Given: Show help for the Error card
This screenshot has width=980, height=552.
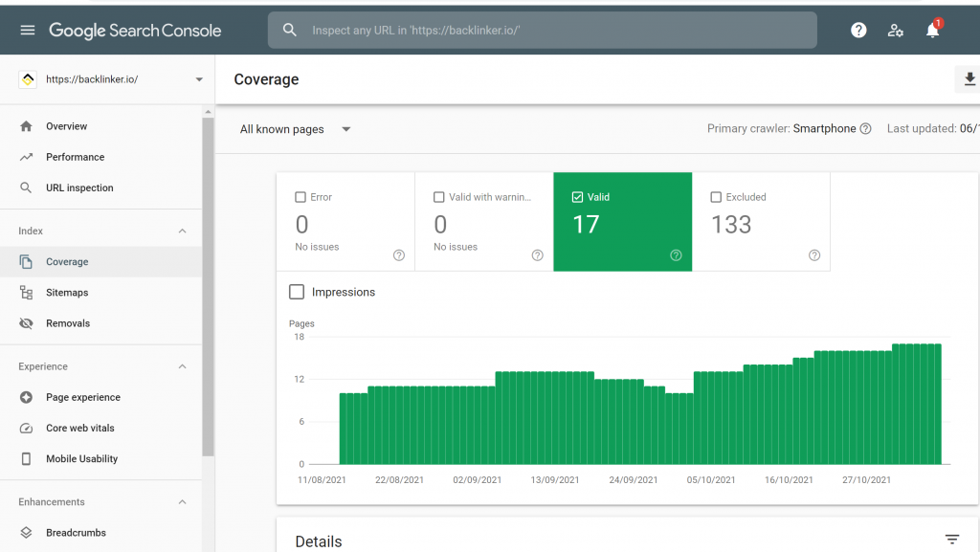Looking at the screenshot, I should (399, 254).
